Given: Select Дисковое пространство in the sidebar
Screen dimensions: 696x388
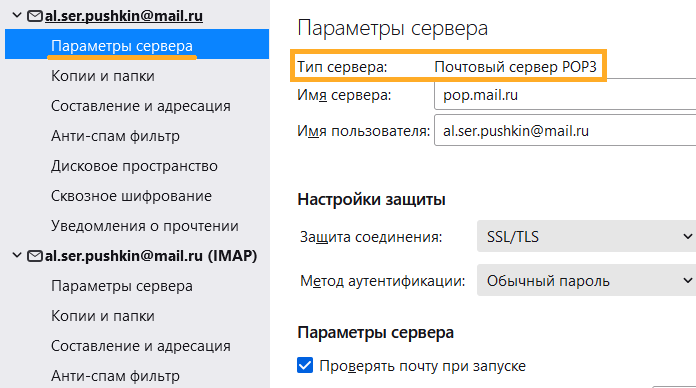Looking at the screenshot, I should (137, 166).
